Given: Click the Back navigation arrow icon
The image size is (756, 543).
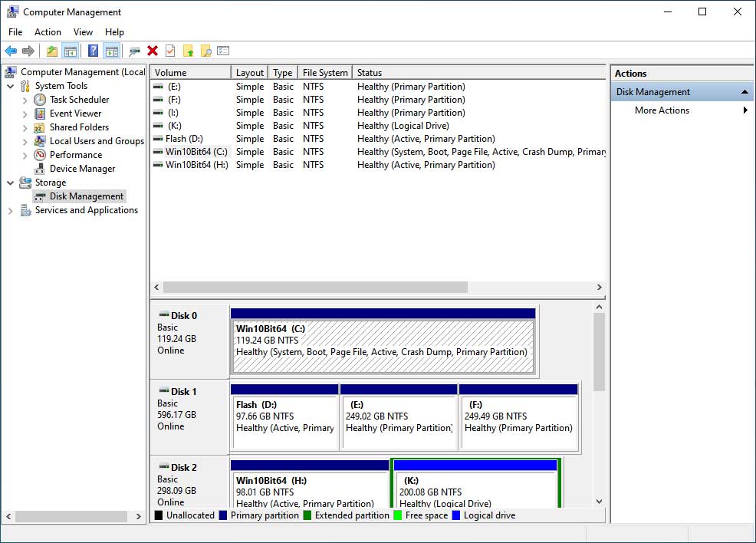Looking at the screenshot, I should pyautogui.click(x=11, y=51).
